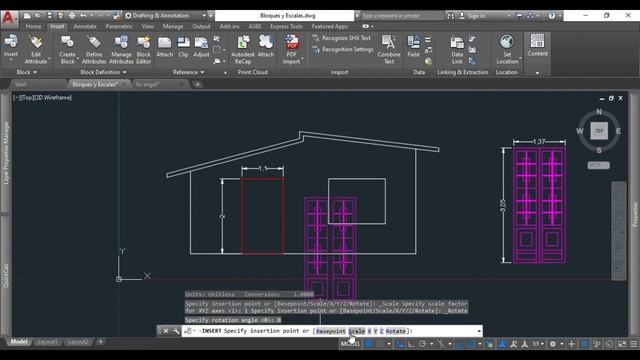640x360 pixels.
Task: Toggle MODEL space button in status bar
Action: tap(350, 344)
